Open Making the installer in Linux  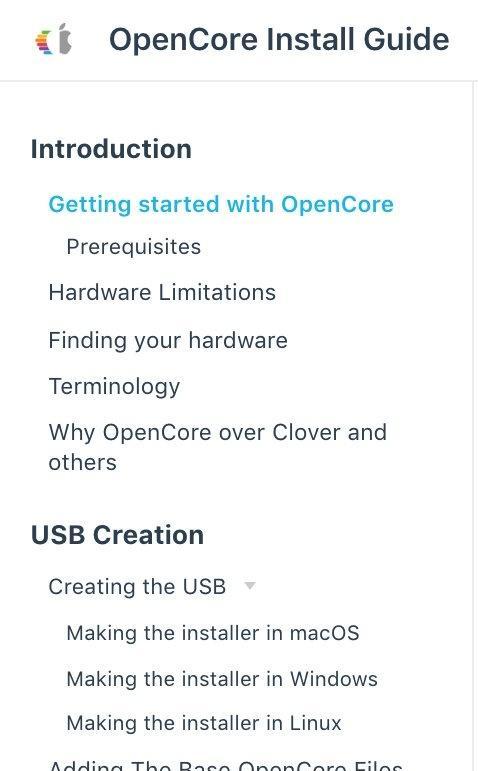204,723
